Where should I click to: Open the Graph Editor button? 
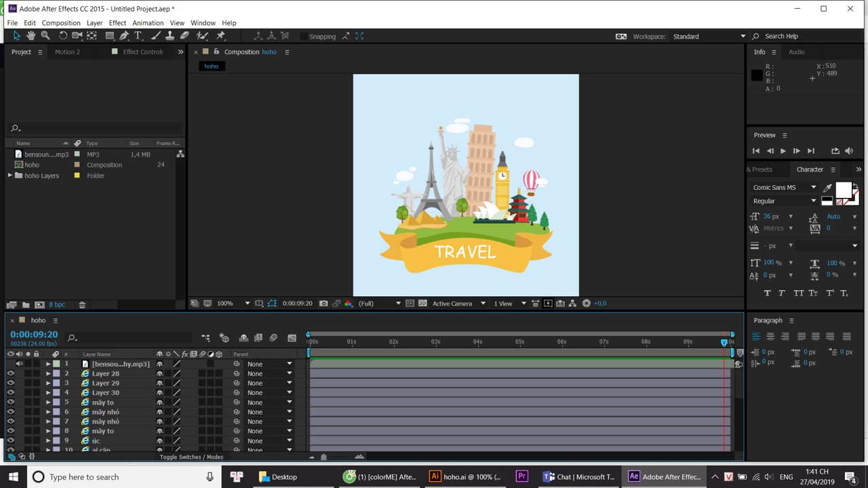tap(292, 338)
